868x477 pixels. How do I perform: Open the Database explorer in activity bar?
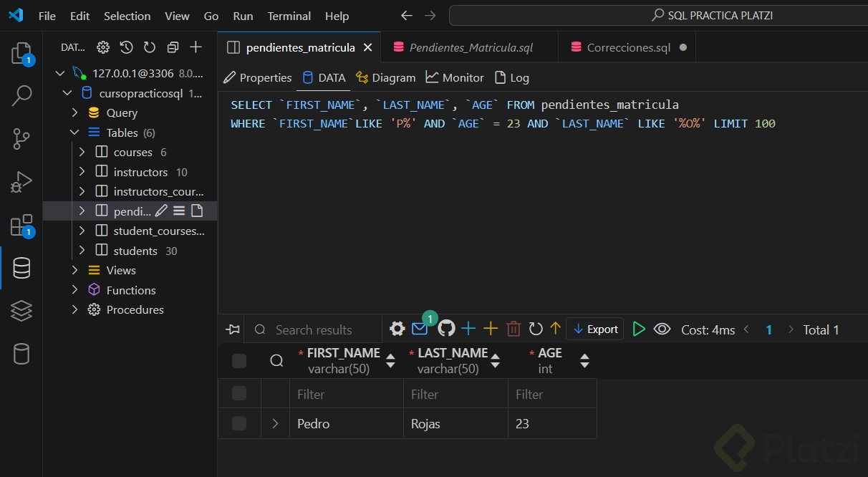pos(21,268)
